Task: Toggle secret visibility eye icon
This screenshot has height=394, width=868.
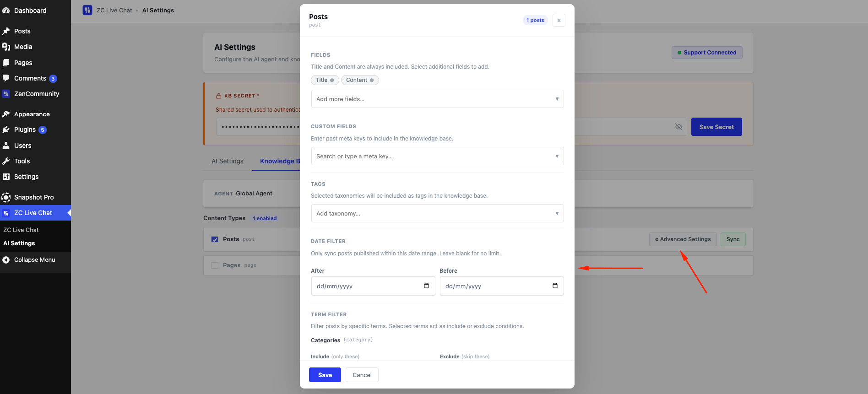Action: (678, 127)
